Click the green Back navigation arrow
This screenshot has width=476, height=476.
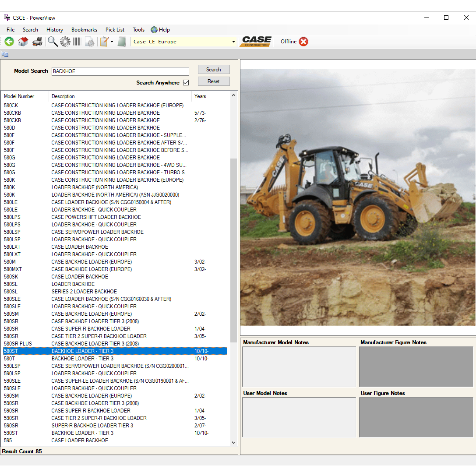click(x=9, y=41)
